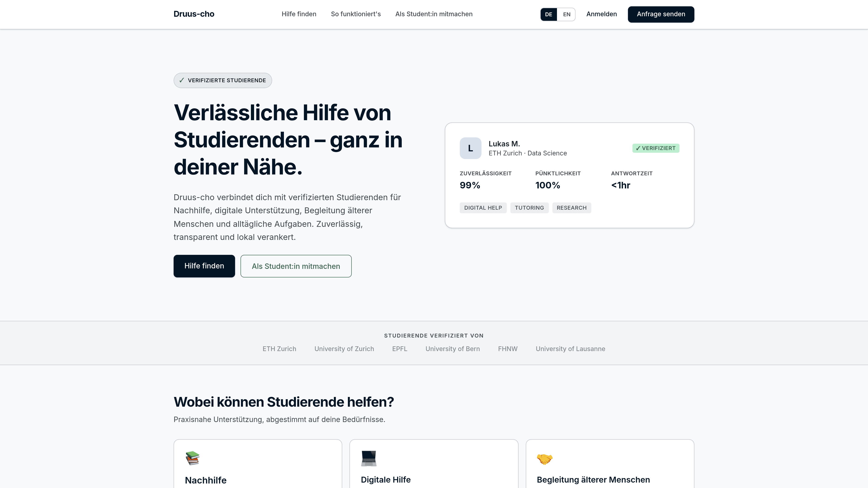Click the 100% Pünktlichkeit value
Viewport: 868px width, 488px height.
tap(547, 185)
